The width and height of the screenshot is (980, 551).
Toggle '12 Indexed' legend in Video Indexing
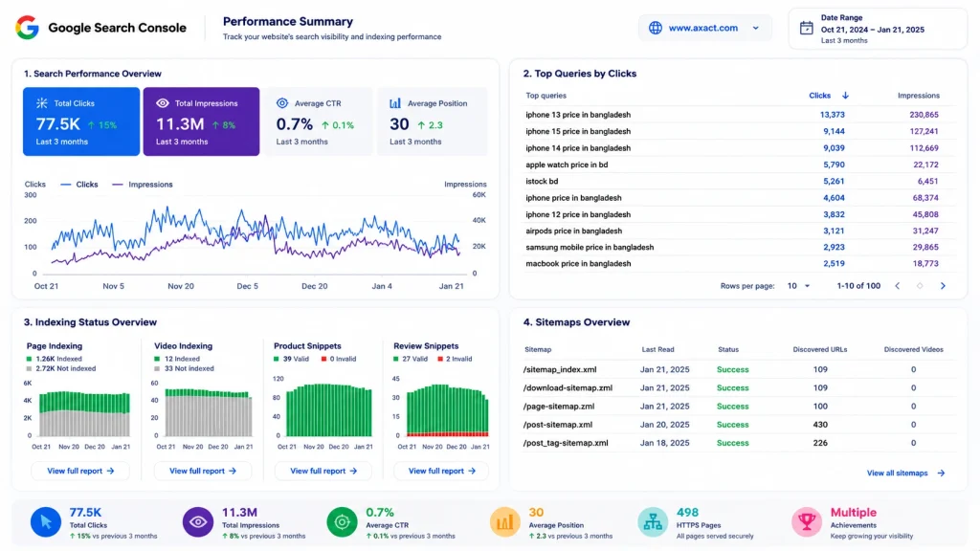[177, 360]
